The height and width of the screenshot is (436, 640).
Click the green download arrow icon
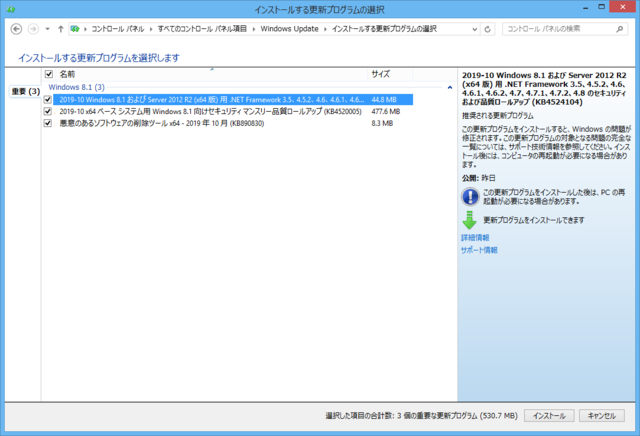tap(469, 220)
